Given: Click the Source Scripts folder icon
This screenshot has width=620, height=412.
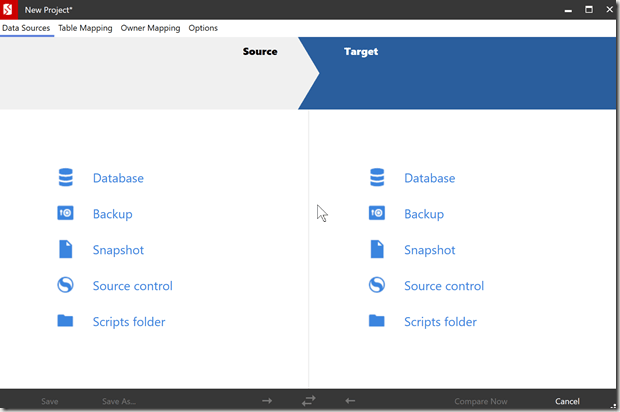Looking at the screenshot, I should (x=66, y=322).
